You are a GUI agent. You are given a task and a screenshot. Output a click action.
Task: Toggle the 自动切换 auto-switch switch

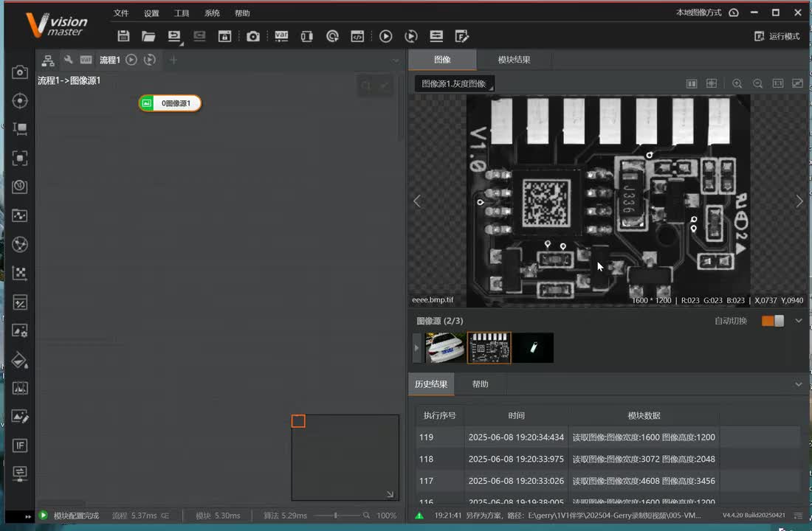773,321
